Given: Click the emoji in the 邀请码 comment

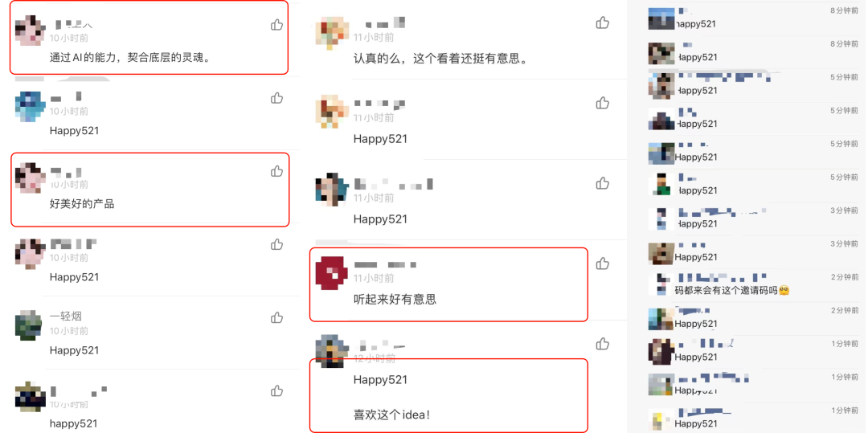Looking at the screenshot, I should click(784, 290).
